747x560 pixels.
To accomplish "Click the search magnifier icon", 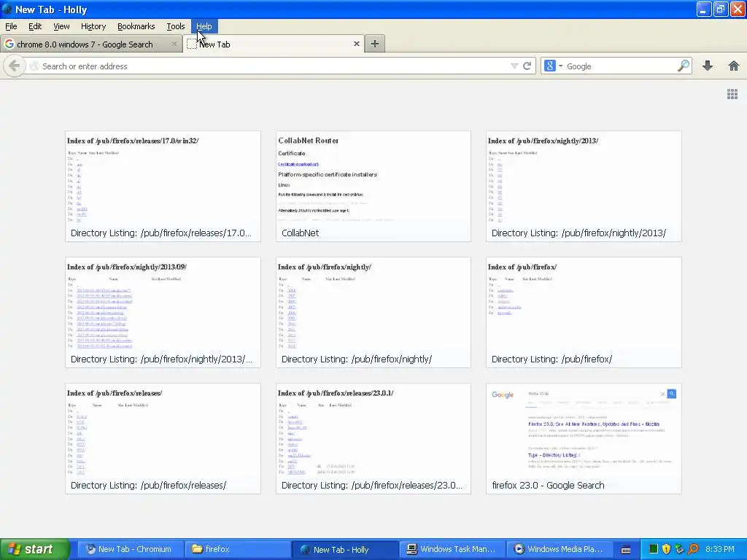I will pyautogui.click(x=683, y=66).
